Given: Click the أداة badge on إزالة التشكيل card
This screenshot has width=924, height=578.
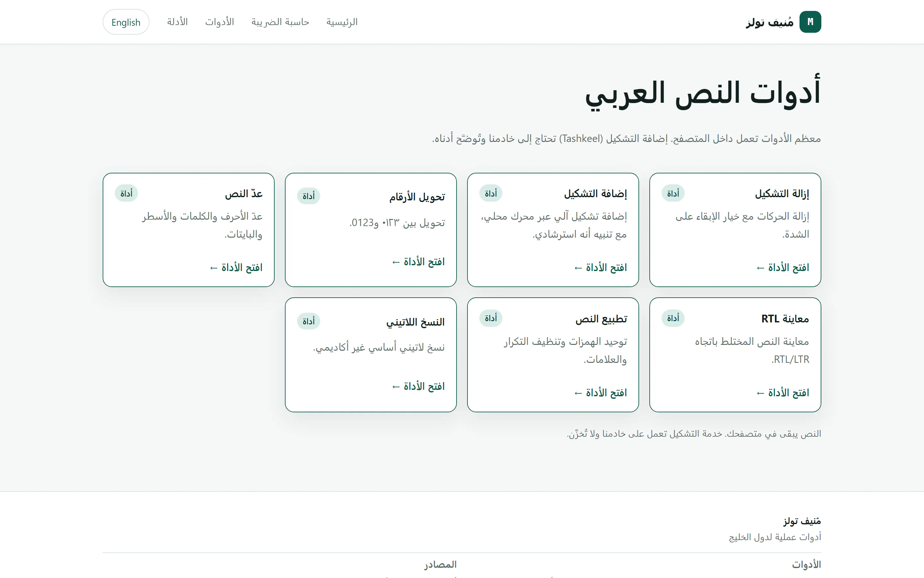Looking at the screenshot, I should coord(673,193).
